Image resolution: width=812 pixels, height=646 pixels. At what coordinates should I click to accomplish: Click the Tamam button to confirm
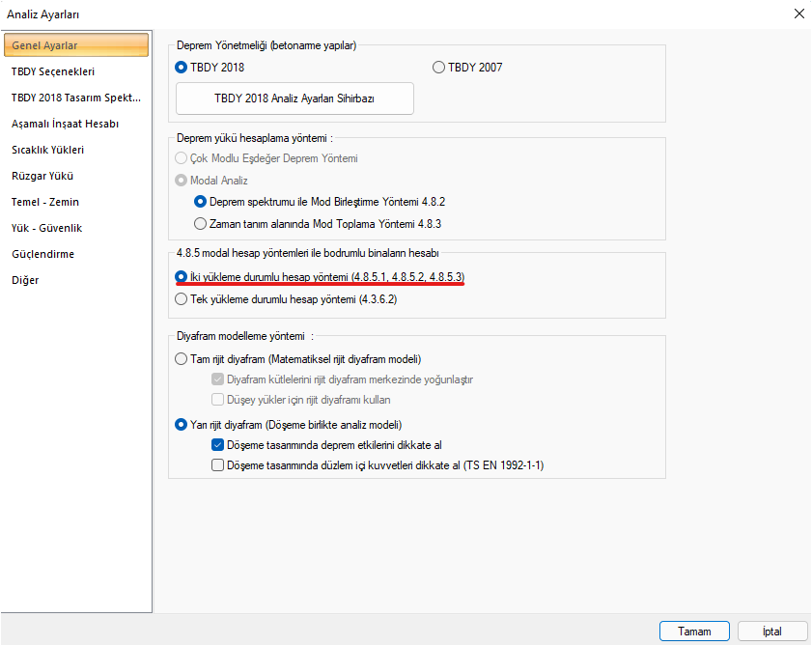tap(694, 631)
